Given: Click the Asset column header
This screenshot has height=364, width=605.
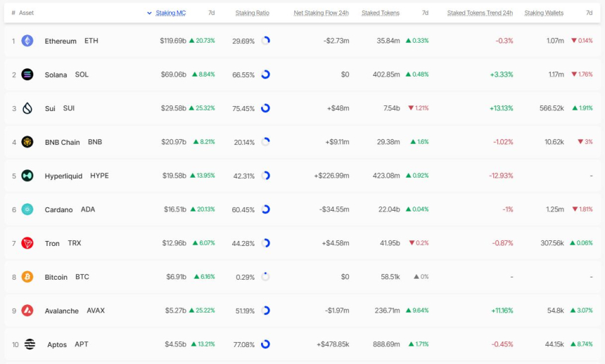Looking at the screenshot, I should (26, 13).
